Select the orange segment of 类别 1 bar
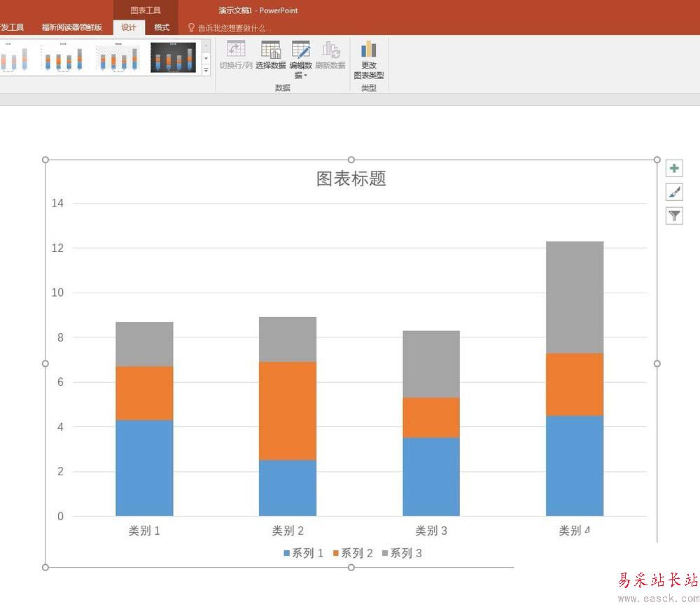Screen dimensions: 700x609 144,393
